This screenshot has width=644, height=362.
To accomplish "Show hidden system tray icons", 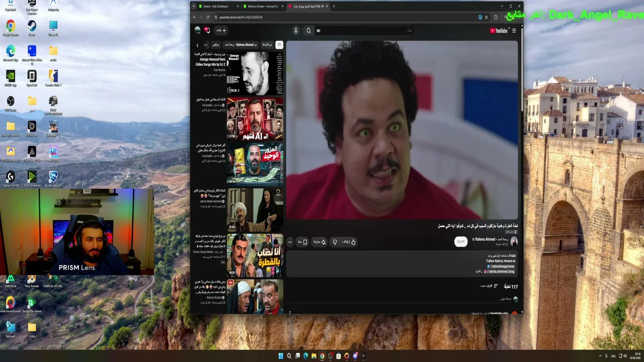I will coord(600,356).
